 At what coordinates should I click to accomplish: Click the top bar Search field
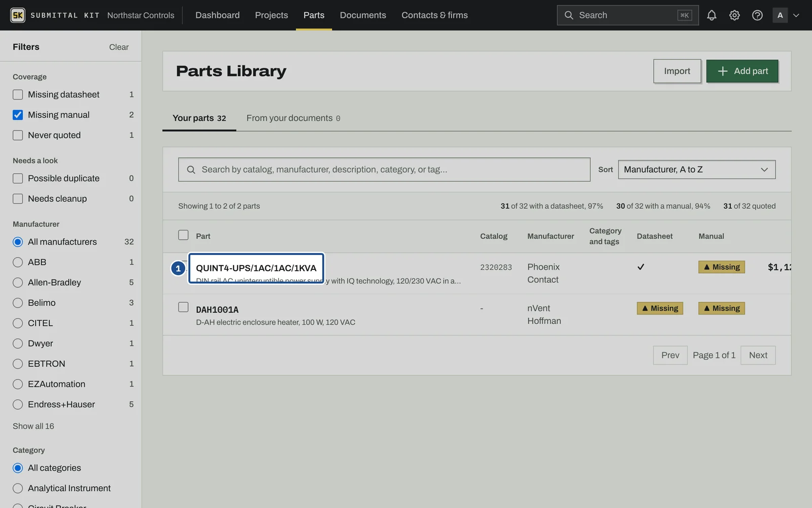627,15
